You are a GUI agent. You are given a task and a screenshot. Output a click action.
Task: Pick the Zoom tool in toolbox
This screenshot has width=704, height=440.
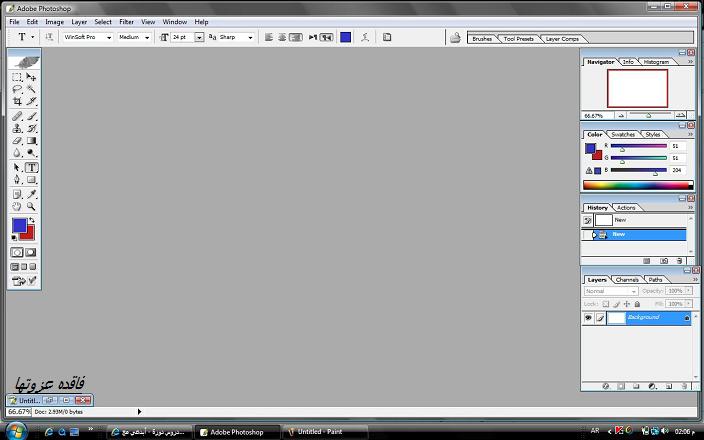point(32,206)
